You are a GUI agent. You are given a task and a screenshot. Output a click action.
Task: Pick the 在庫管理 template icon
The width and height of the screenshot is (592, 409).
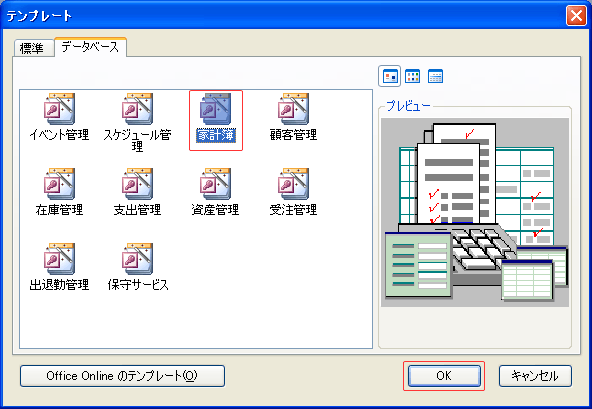(x=60, y=184)
